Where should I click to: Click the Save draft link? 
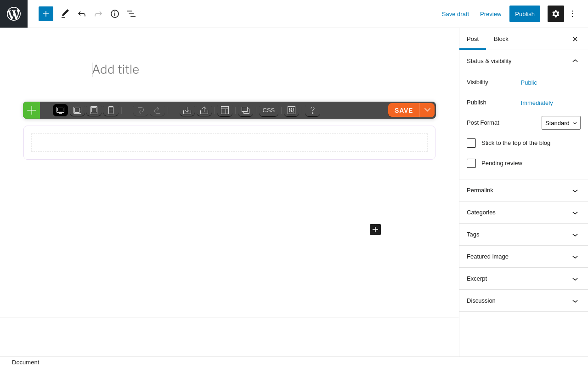[x=455, y=14]
